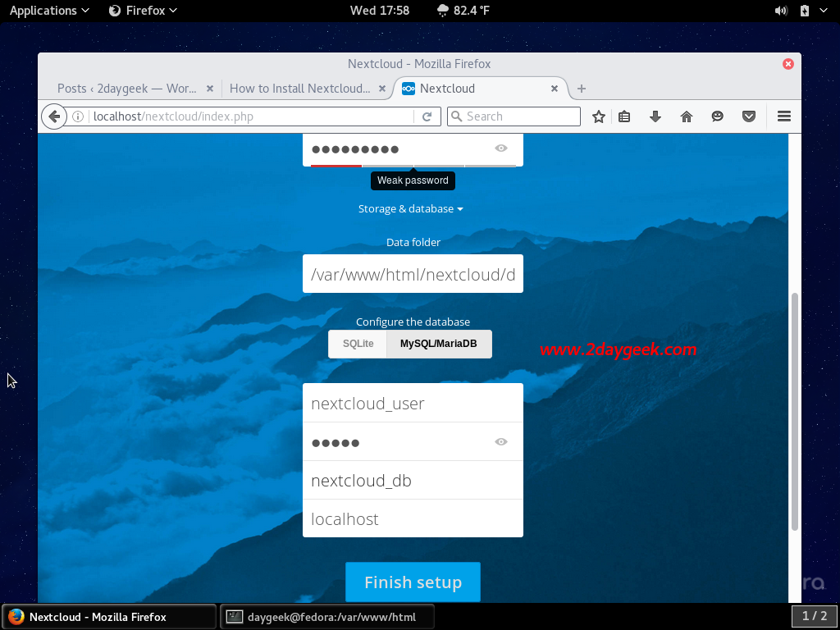Open the bookmarks list icon
Image resolution: width=840 pixels, height=630 pixels.
[x=624, y=116]
